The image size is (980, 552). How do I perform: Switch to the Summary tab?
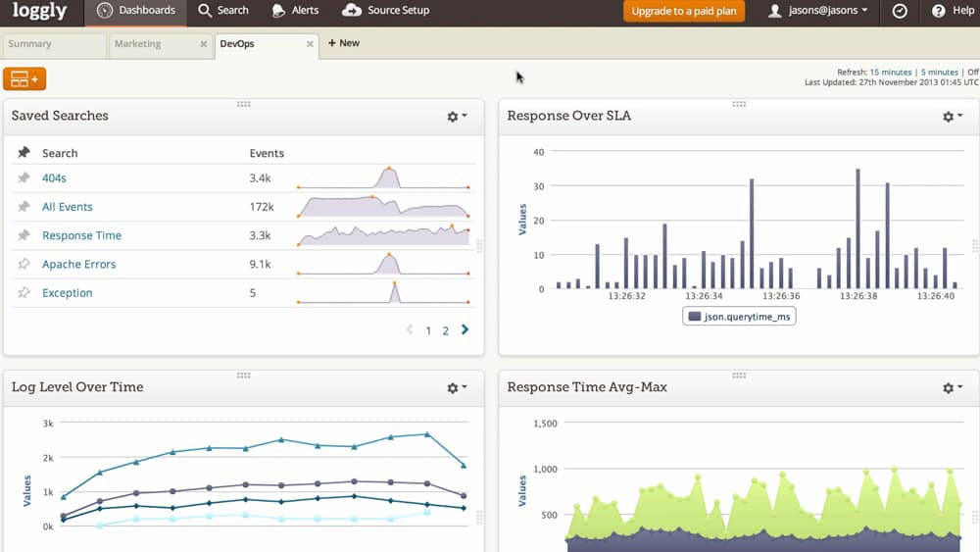54,44
